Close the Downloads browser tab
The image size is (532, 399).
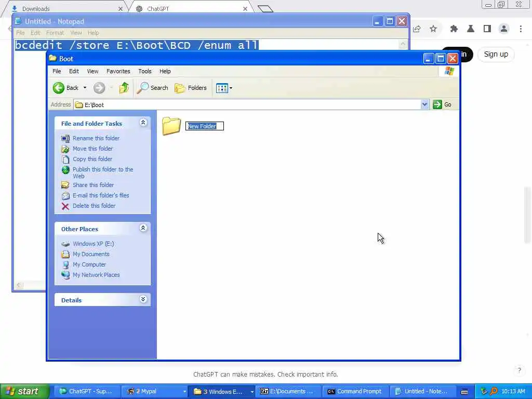[120, 9]
